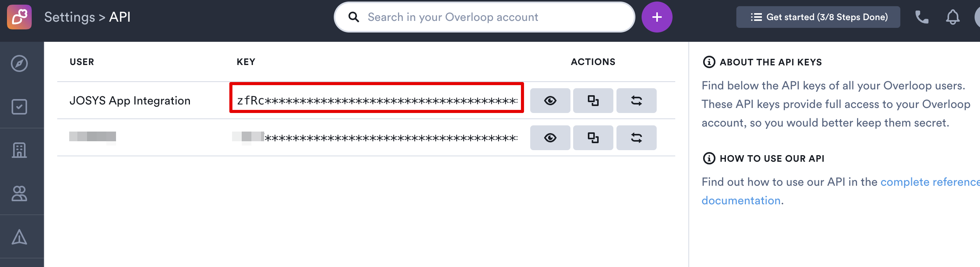Click the purple plus add button
Image resolution: width=980 pixels, height=267 pixels.
click(657, 17)
